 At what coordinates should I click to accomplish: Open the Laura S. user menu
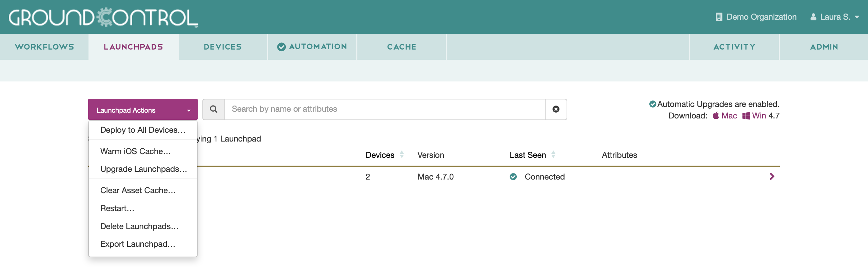pyautogui.click(x=834, y=17)
